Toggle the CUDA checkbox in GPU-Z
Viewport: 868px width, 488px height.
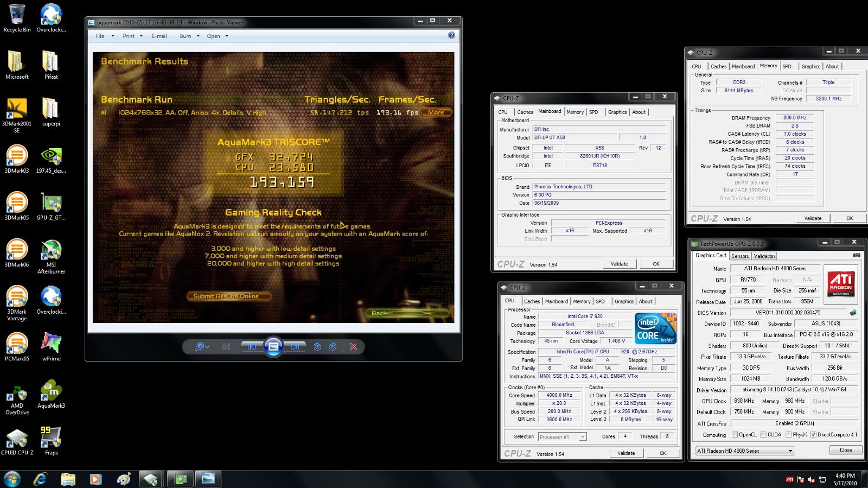763,434
